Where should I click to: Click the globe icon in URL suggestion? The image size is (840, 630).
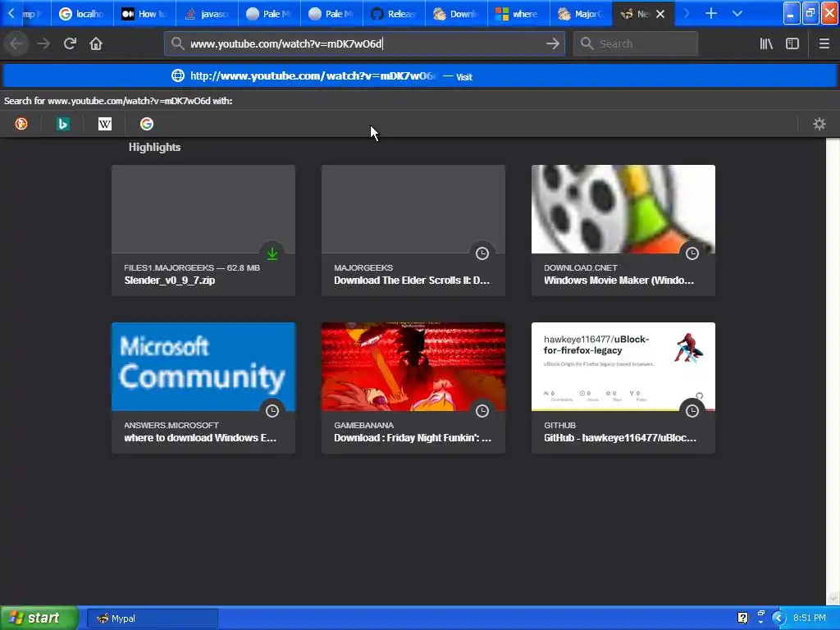(178, 75)
